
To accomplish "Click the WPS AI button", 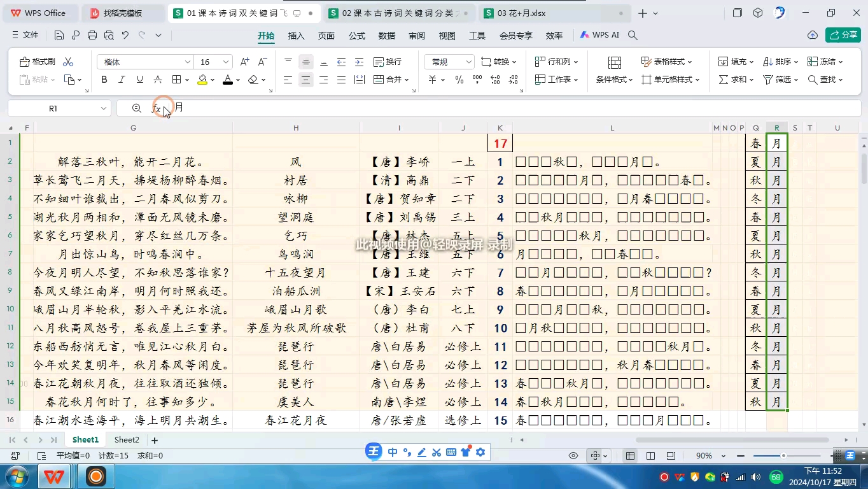I will tap(599, 35).
